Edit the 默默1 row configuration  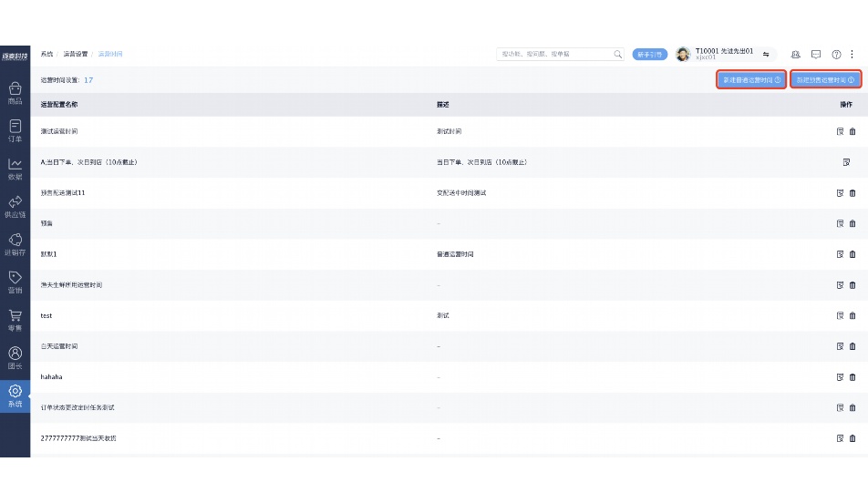tap(840, 254)
